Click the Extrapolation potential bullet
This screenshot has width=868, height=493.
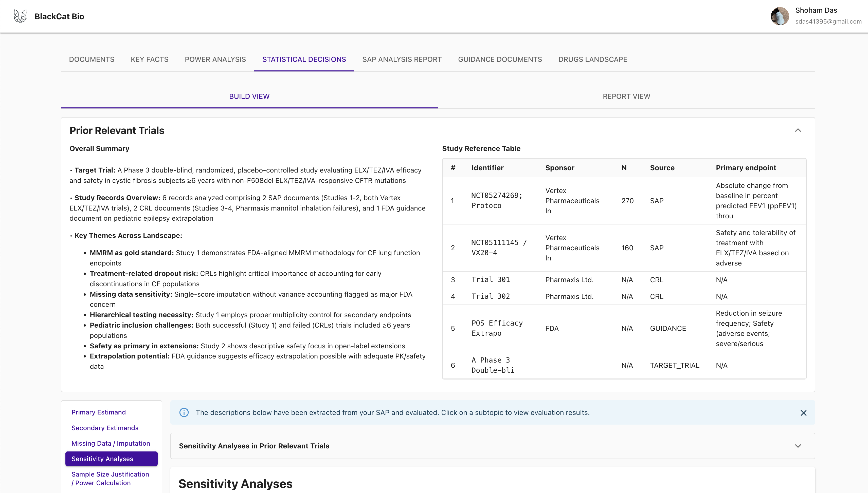(258, 361)
